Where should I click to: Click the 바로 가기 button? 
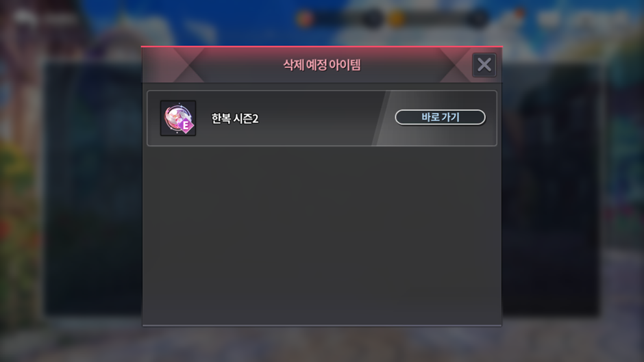[x=440, y=117]
